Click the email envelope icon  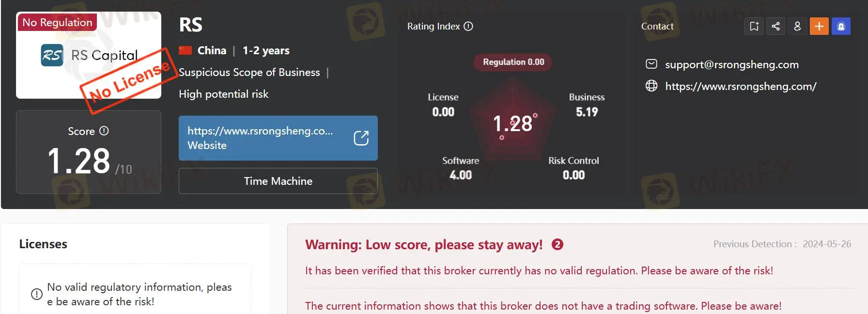651,64
